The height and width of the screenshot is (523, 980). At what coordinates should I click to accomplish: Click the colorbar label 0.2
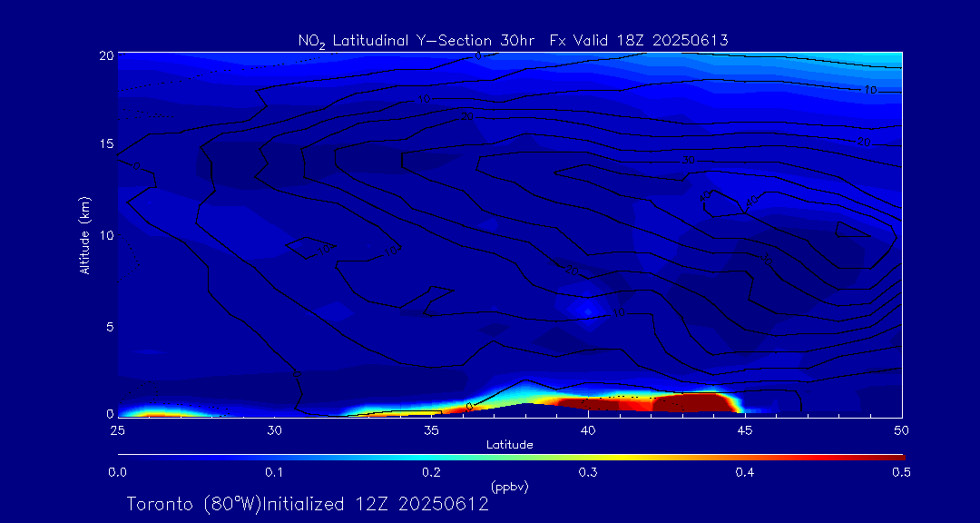tap(431, 473)
